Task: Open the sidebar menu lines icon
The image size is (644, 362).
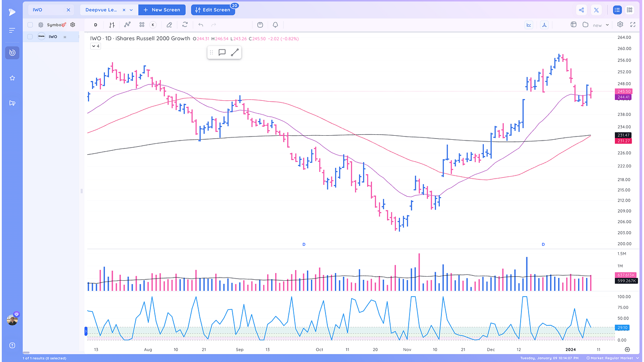Action: click(x=12, y=30)
